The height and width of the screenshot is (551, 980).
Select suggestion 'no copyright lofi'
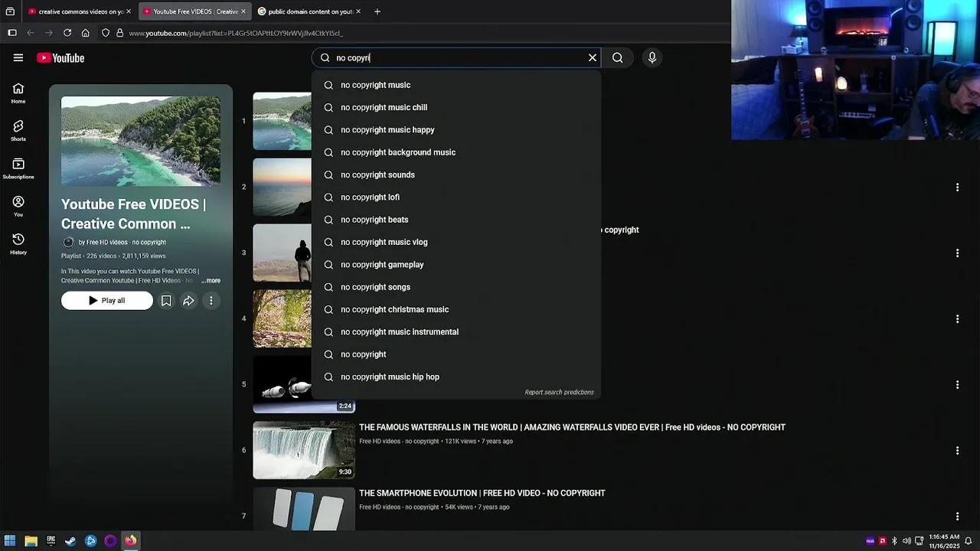tap(456, 197)
